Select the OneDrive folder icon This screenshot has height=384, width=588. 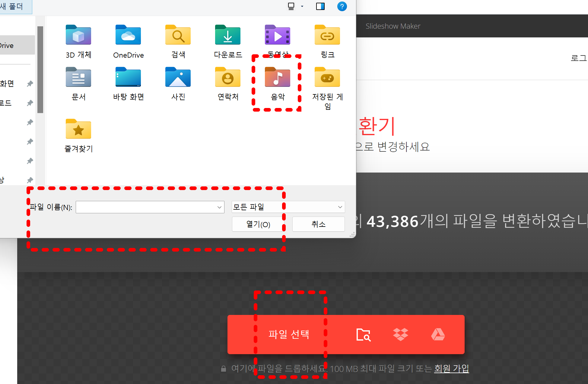128,36
